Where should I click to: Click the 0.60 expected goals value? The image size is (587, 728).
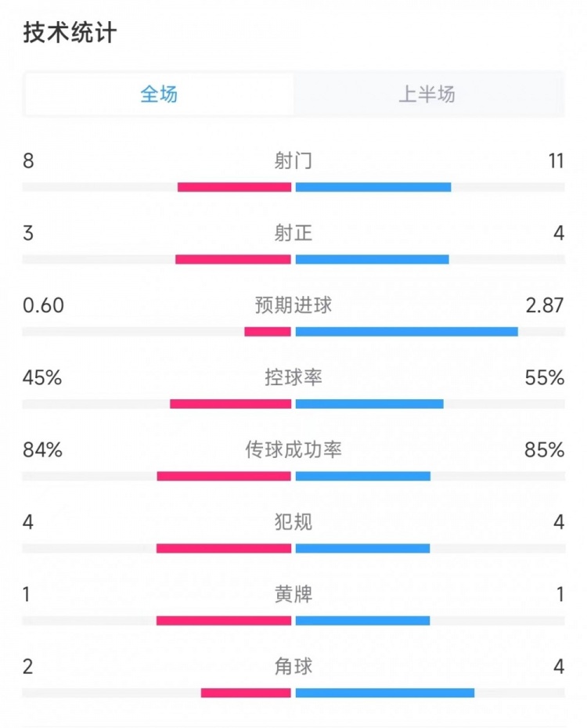[43, 305]
